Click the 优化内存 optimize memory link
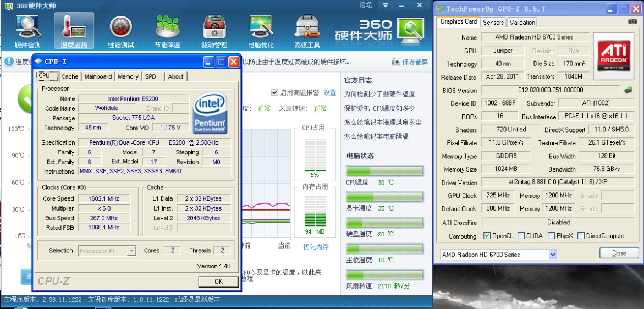The image size is (644, 309). click(x=316, y=247)
